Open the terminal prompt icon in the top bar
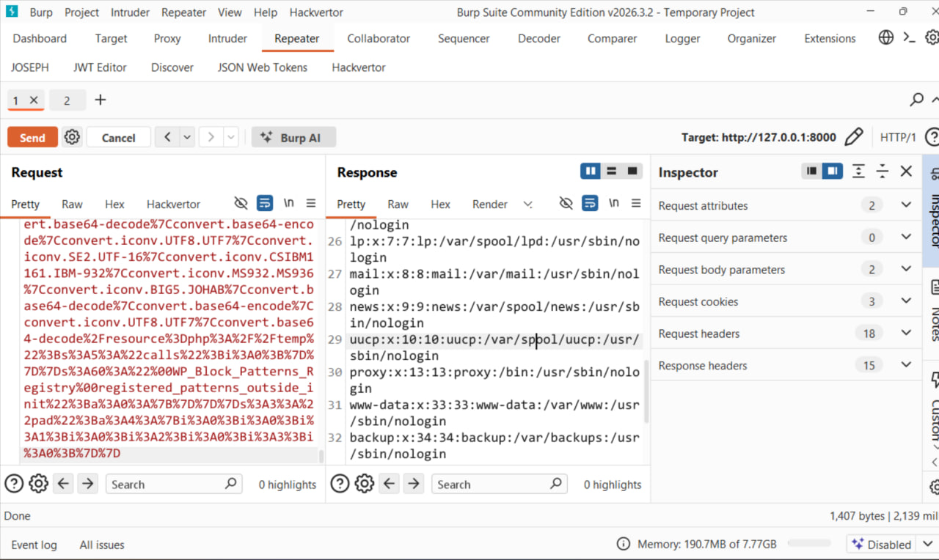Image resolution: width=939 pixels, height=560 pixels. pos(910,38)
